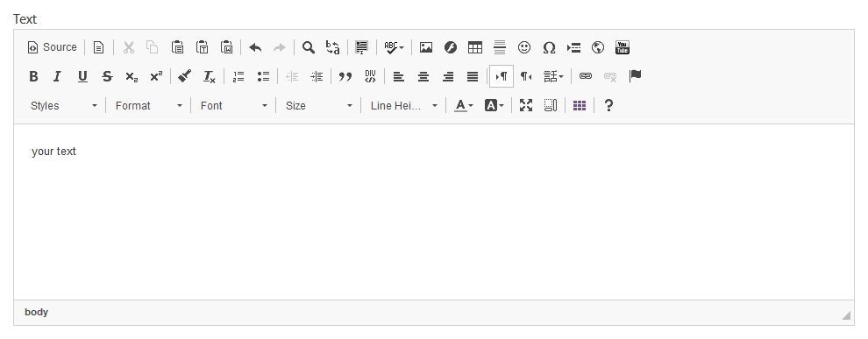
Task: Click the New Page document icon
Action: pyautogui.click(x=98, y=47)
